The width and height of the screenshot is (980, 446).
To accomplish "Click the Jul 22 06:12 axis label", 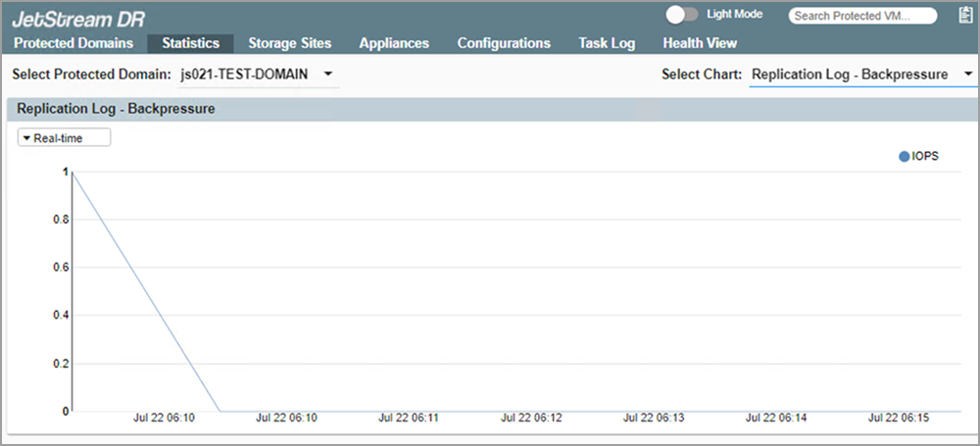I will coord(531,418).
